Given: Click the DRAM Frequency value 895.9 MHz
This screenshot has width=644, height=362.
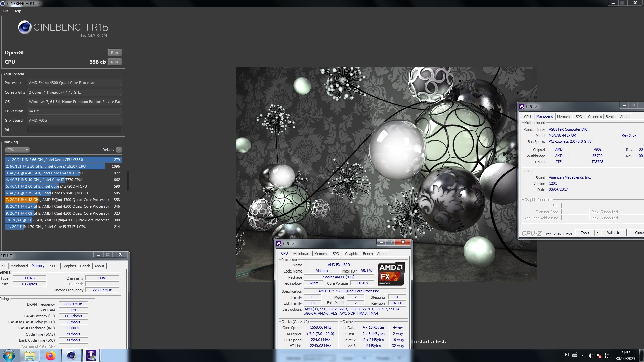Looking at the screenshot, I should pos(73,304).
